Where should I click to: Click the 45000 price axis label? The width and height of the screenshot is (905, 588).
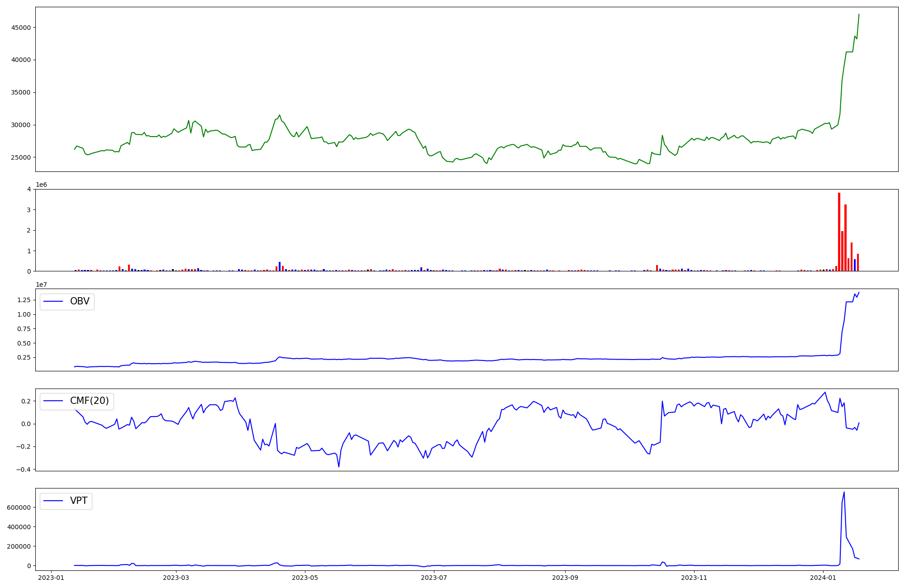21,28
